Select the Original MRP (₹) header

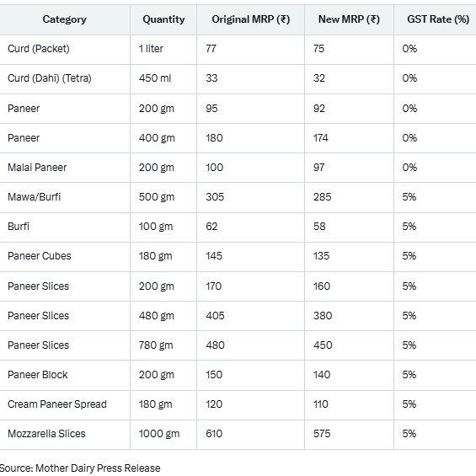pos(251,19)
